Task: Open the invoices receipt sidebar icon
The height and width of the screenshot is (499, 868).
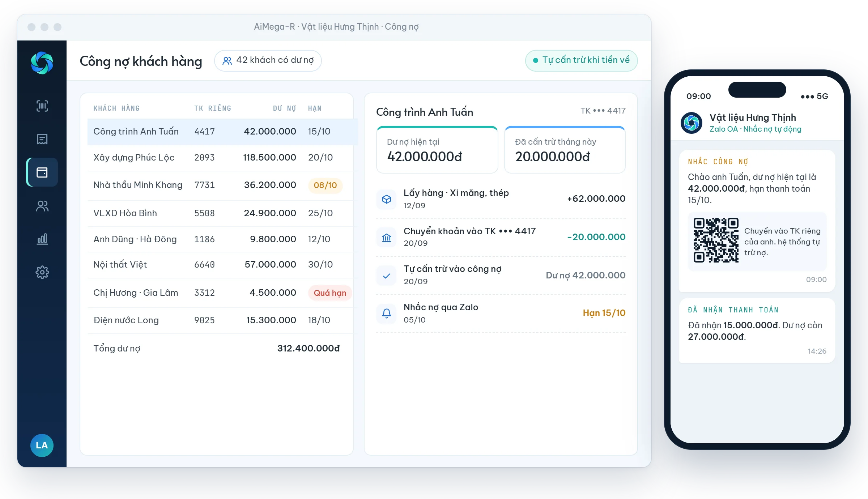Action: 42,139
